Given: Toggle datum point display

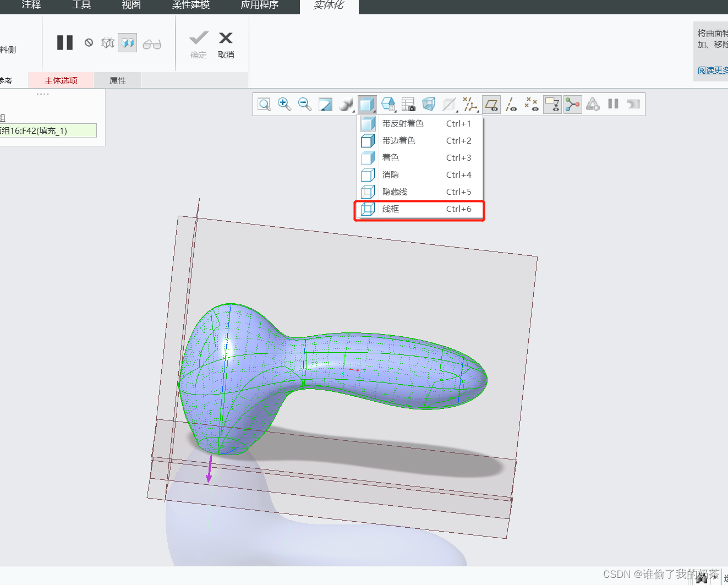Looking at the screenshot, I should tap(532, 104).
